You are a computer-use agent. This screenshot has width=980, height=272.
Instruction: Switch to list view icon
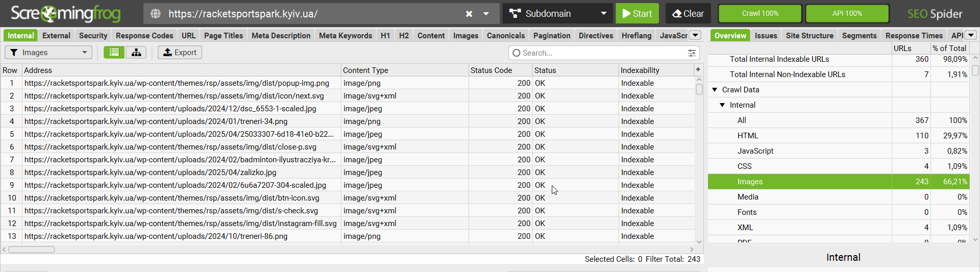114,53
